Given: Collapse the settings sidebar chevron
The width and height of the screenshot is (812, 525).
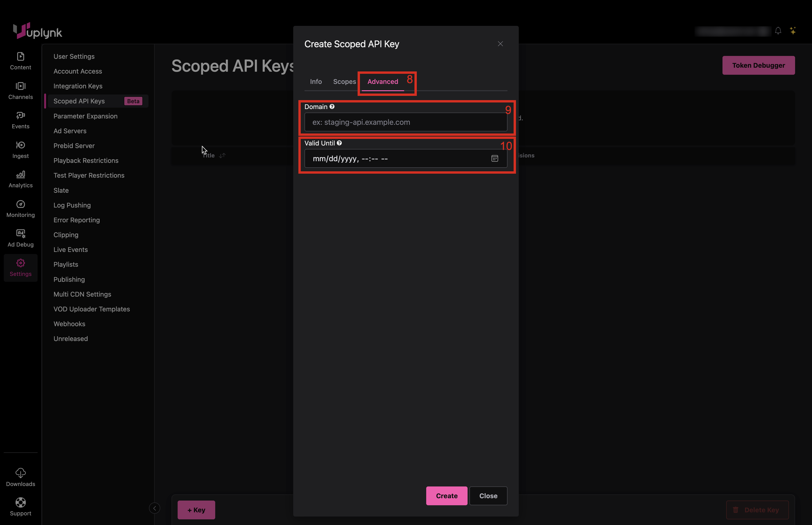Looking at the screenshot, I should [154, 508].
